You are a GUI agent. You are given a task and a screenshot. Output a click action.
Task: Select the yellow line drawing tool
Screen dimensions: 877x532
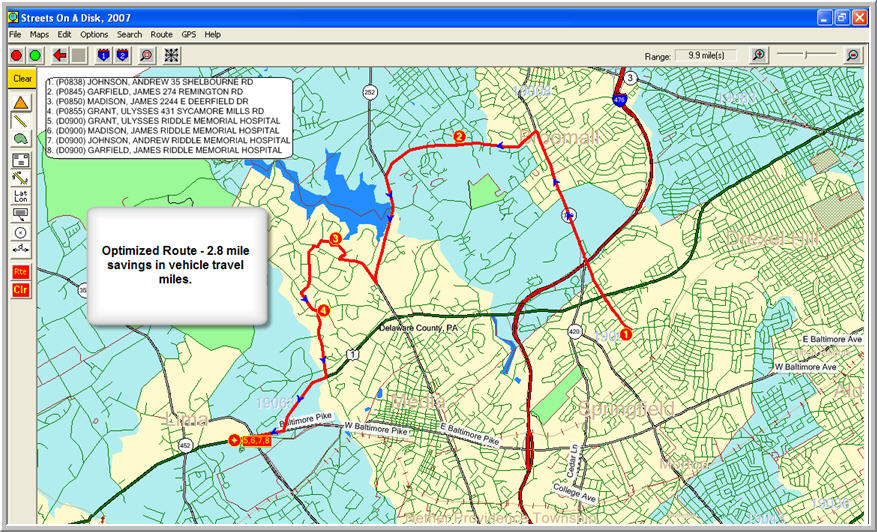pos(21,121)
